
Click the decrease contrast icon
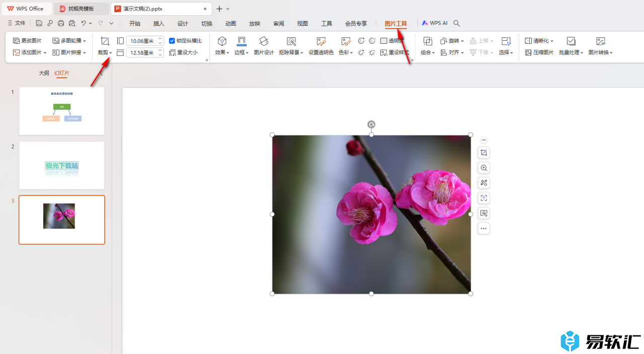point(372,41)
